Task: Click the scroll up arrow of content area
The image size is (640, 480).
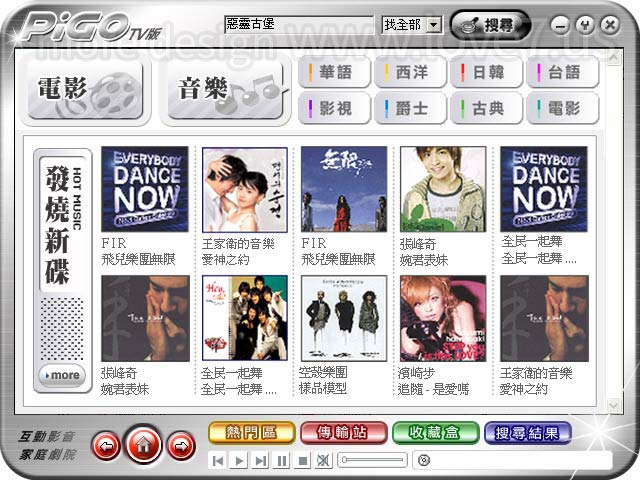Action: click(x=613, y=59)
